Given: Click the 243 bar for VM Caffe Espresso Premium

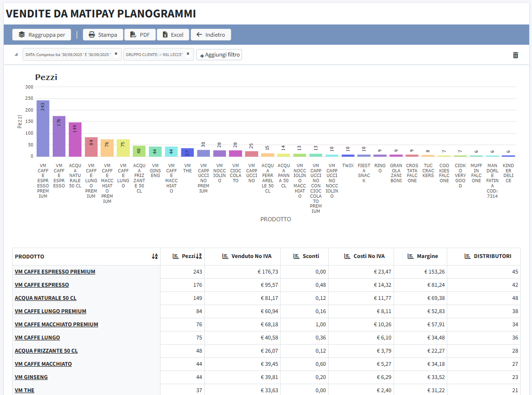Looking at the screenshot, I should [x=43, y=128].
